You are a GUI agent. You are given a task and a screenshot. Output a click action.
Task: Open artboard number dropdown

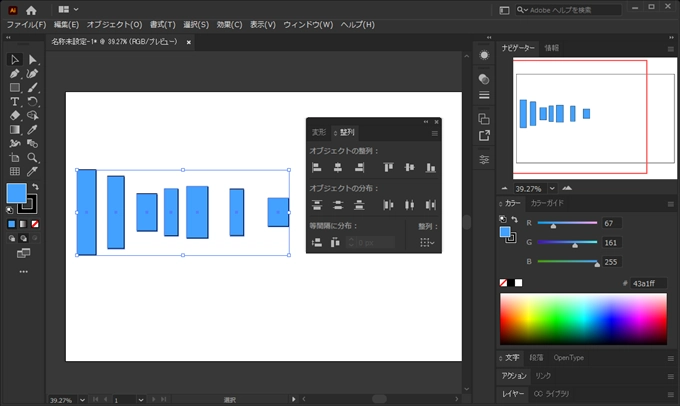[141, 399]
